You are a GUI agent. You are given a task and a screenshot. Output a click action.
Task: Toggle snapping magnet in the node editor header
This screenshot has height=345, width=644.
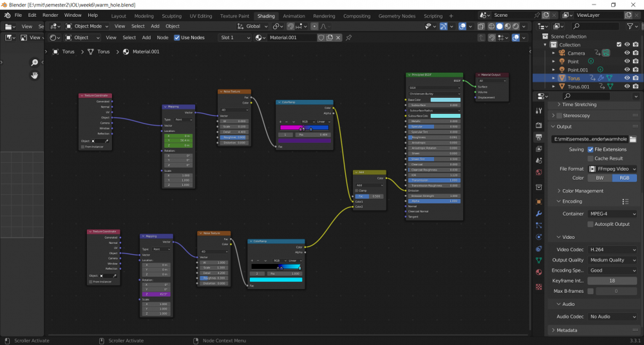pos(491,37)
